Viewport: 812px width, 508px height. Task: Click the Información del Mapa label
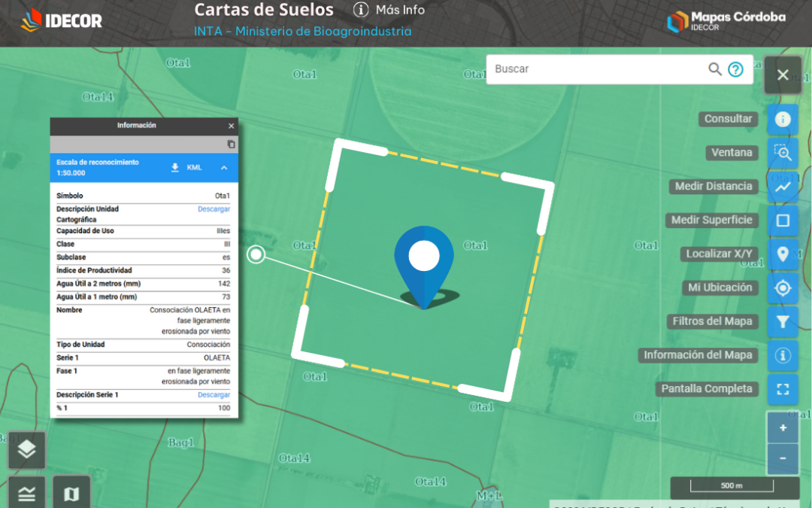(698, 355)
